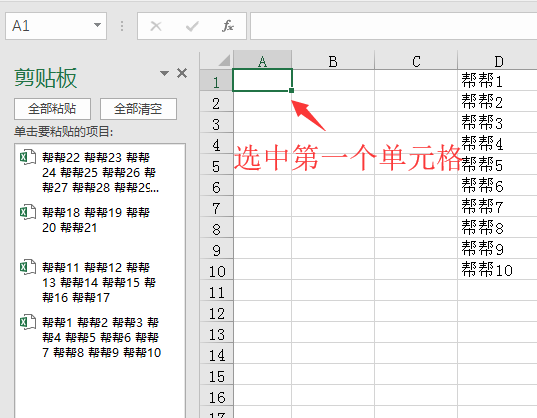Click cell containing 帮帮3
Image resolution: width=537 pixels, height=418 pixels.
coord(498,123)
